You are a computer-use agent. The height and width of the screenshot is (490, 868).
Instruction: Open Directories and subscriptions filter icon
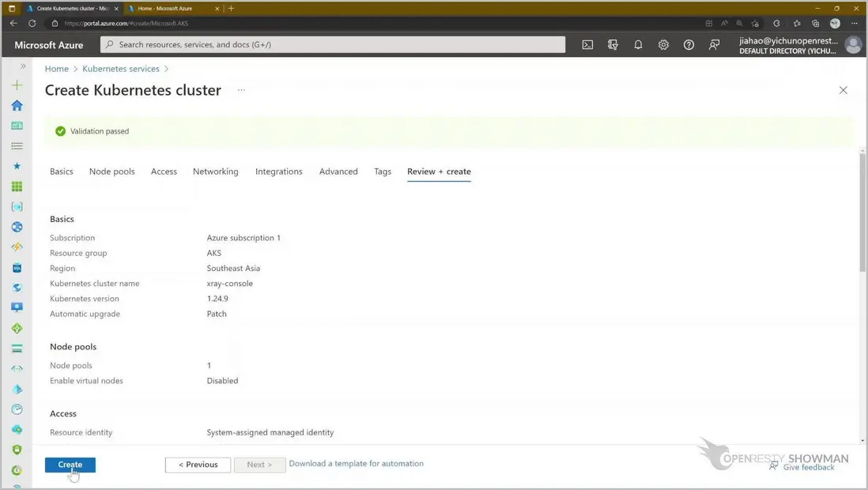pyautogui.click(x=613, y=45)
